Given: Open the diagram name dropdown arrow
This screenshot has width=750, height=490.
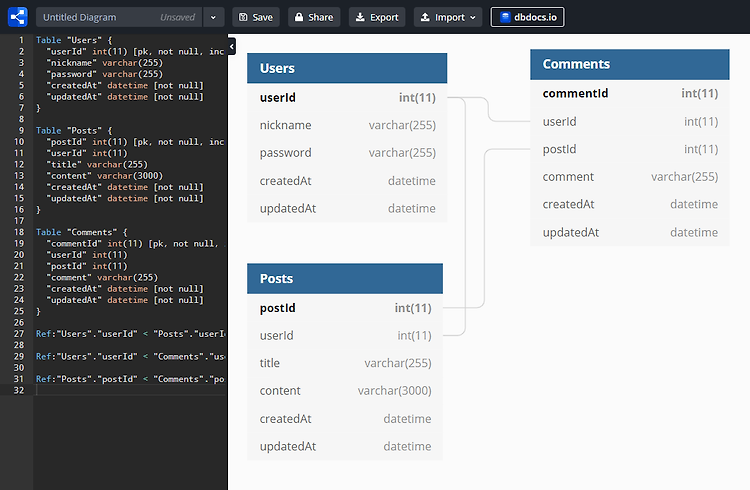Looking at the screenshot, I should (213, 17).
